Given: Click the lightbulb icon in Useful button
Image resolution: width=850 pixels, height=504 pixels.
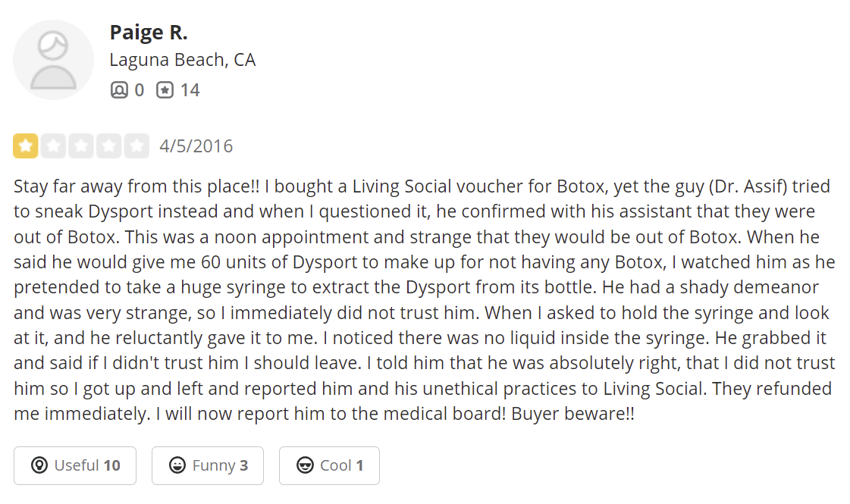Looking at the screenshot, I should click(x=39, y=465).
